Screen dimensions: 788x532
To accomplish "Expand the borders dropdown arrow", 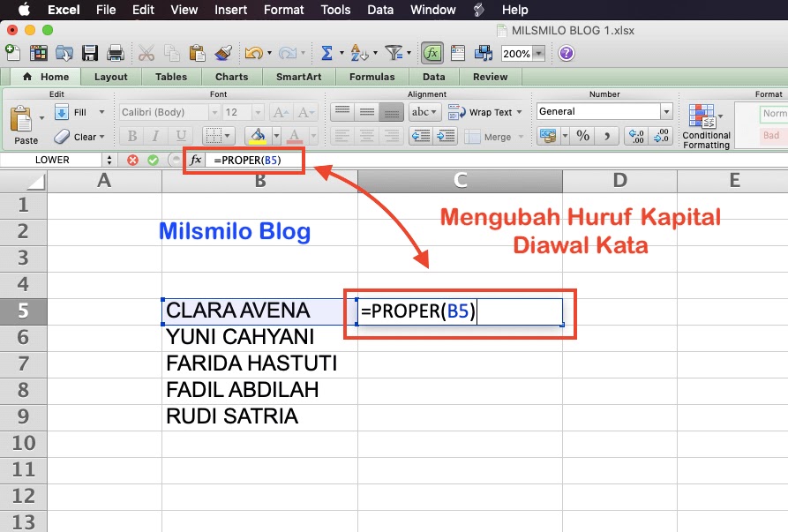I will [228, 136].
